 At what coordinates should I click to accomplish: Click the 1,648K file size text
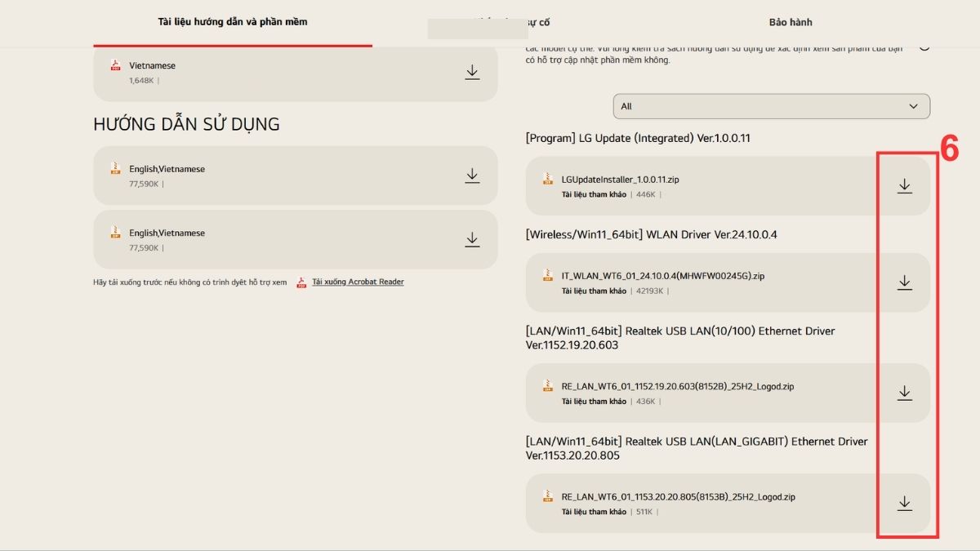click(x=141, y=81)
